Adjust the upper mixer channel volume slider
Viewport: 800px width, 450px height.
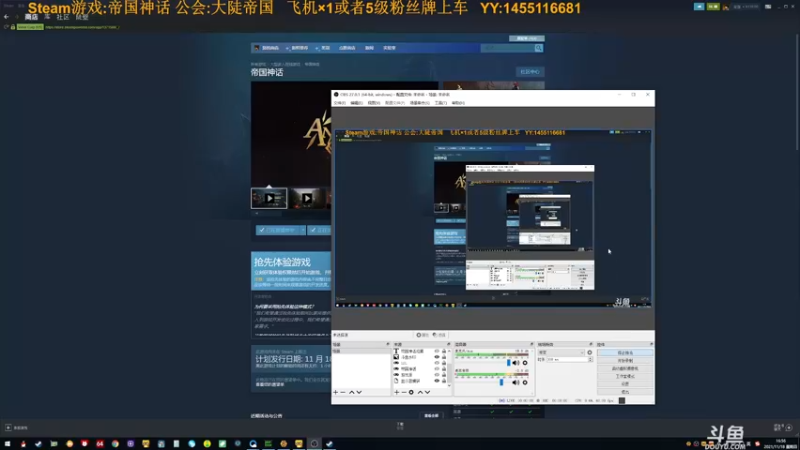point(509,363)
